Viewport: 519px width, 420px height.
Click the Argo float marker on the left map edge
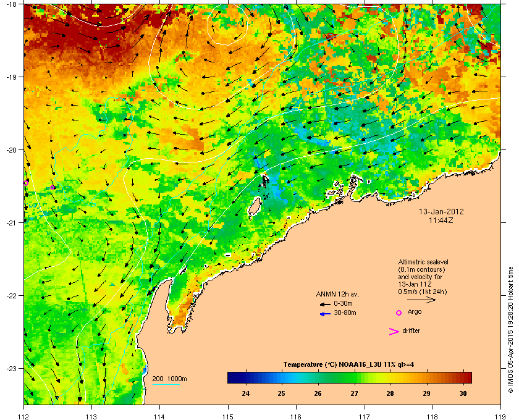coord(25,183)
